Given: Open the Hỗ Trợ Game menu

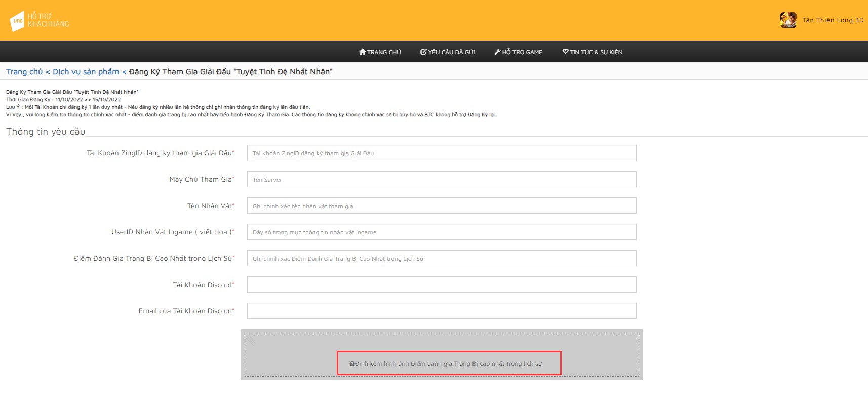Looking at the screenshot, I should 518,52.
